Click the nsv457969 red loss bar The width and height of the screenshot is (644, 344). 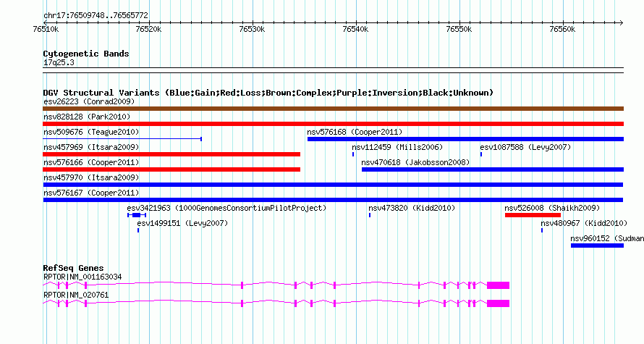pos(171,154)
